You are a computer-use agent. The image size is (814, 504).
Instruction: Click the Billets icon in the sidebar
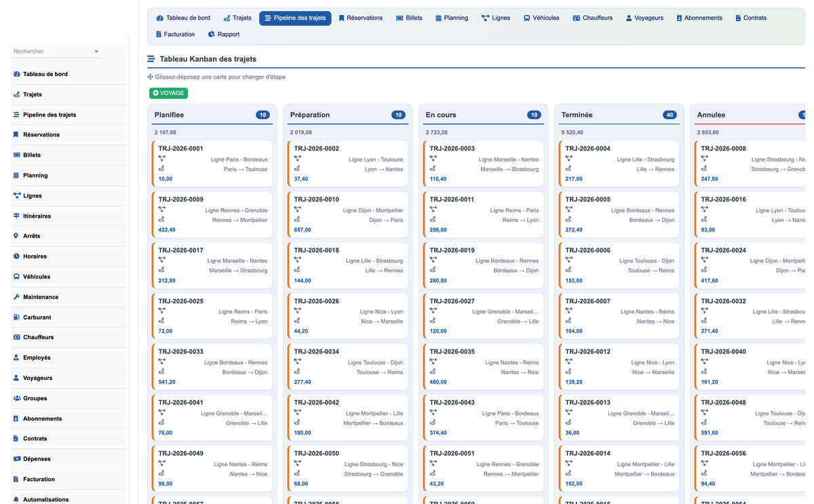pos(16,155)
